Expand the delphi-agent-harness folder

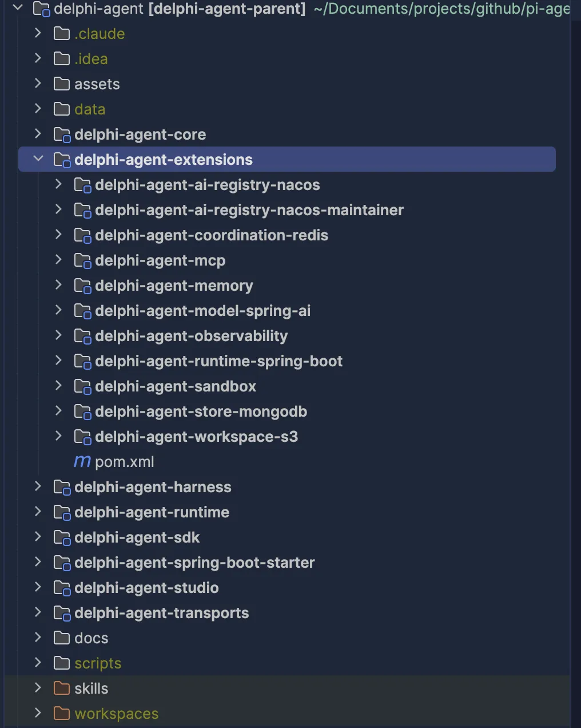click(x=38, y=486)
